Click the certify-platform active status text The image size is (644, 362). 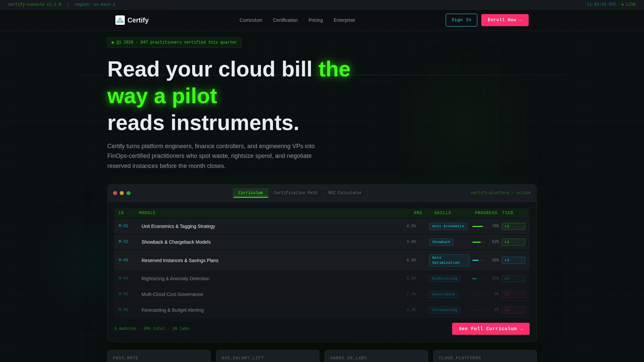click(500, 193)
